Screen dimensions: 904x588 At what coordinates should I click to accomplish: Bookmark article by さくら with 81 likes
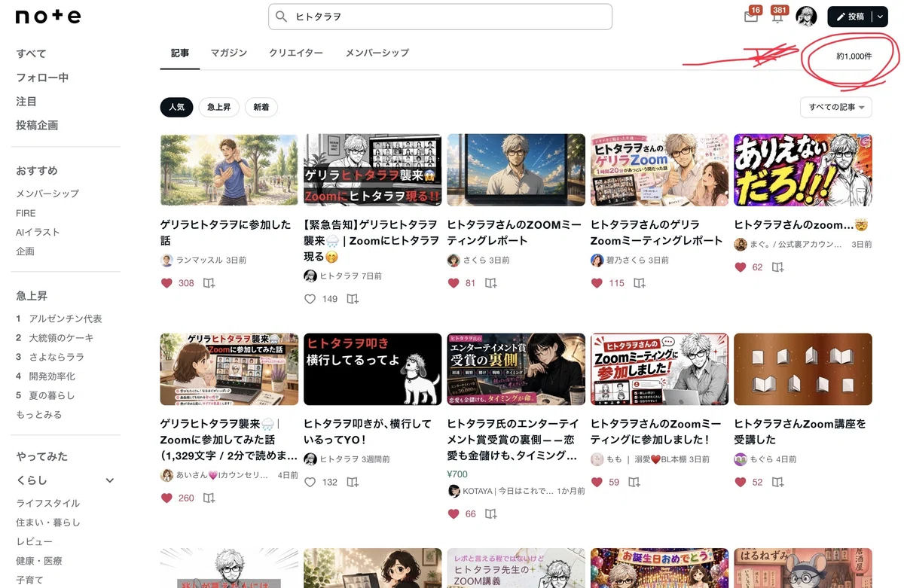pyautogui.click(x=490, y=284)
